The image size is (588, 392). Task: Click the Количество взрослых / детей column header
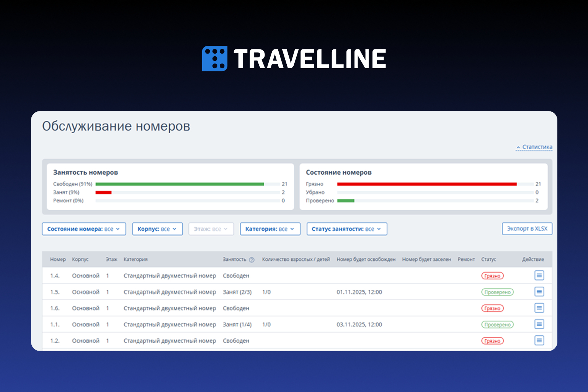pyautogui.click(x=296, y=260)
